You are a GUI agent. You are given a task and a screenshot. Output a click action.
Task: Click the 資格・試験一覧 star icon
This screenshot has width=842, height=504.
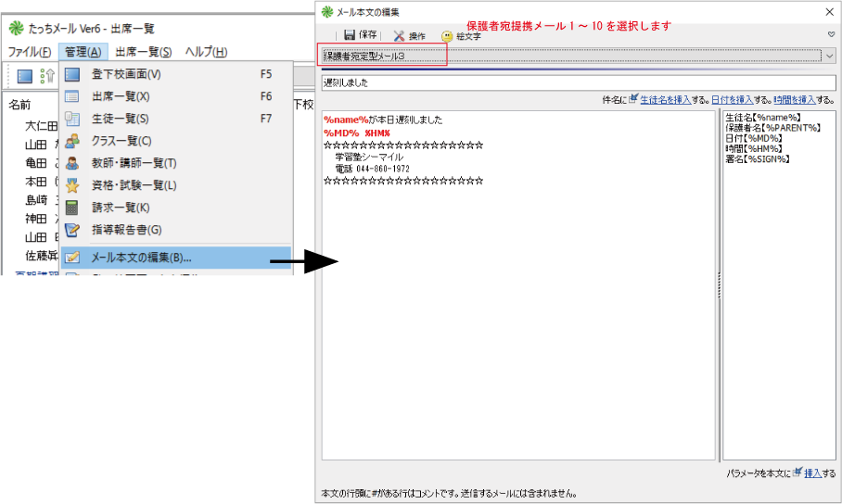(72, 185)
